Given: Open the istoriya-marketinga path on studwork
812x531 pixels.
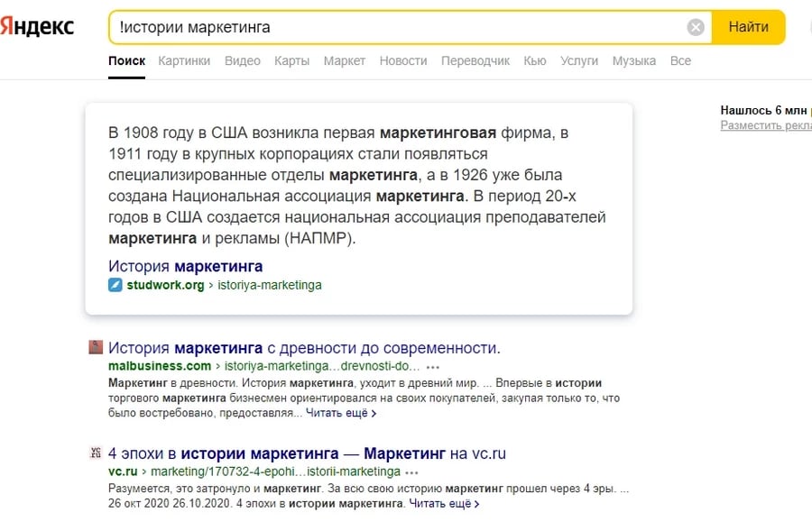Looking at the screenshot, I should pos(269,285).
